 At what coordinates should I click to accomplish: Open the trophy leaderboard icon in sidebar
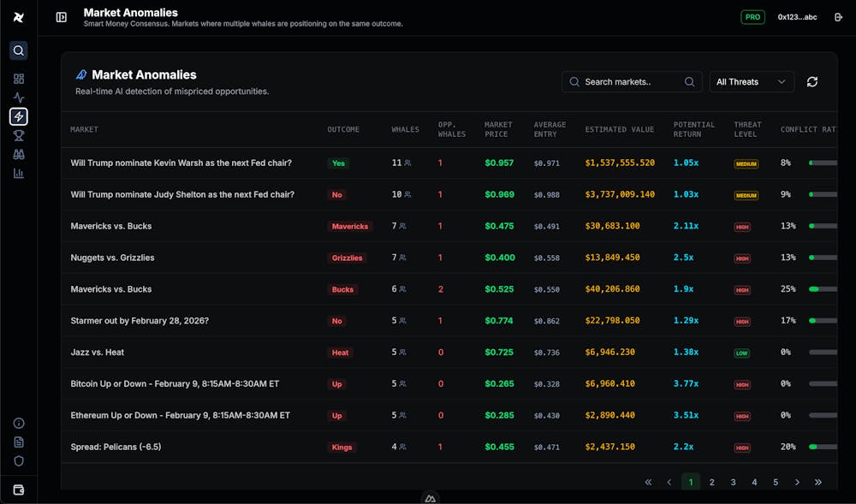pyautogui.click(x=18, y=135)
